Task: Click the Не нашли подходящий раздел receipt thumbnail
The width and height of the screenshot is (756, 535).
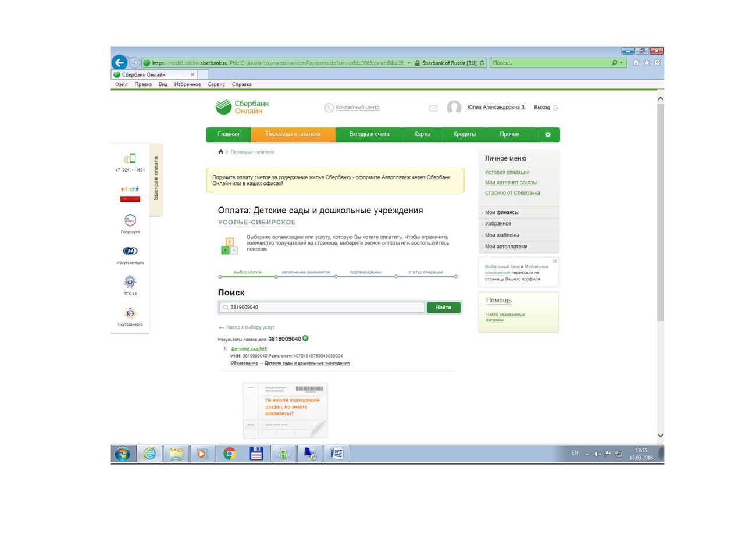Action: [x=285, y=410]
